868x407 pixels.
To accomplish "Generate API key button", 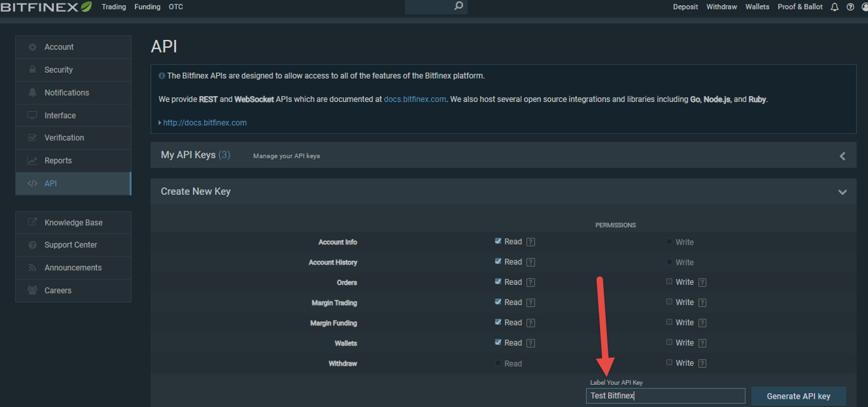I will (798, 396).
